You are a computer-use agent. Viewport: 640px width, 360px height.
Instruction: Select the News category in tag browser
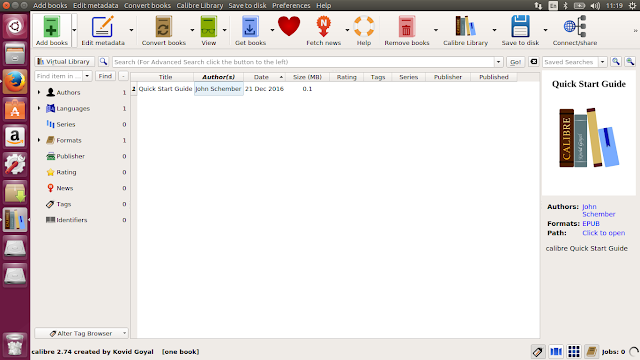click(x=64, y=188)
